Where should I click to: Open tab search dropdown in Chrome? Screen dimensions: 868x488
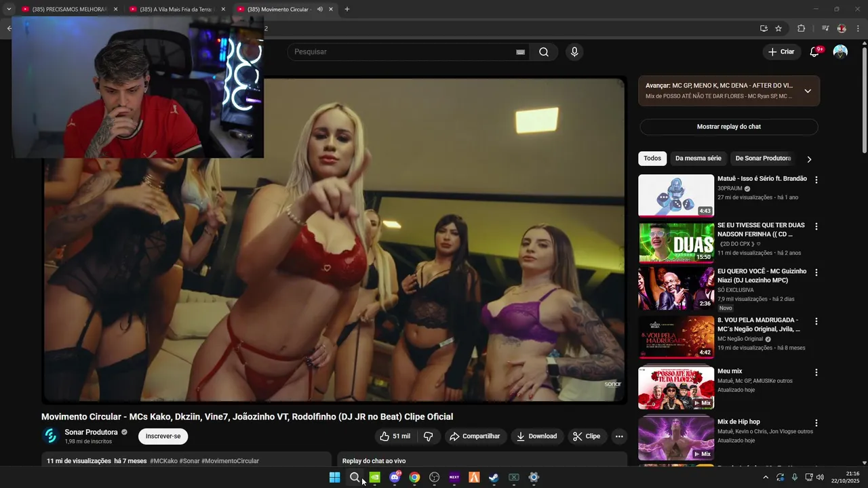point(9,9)
